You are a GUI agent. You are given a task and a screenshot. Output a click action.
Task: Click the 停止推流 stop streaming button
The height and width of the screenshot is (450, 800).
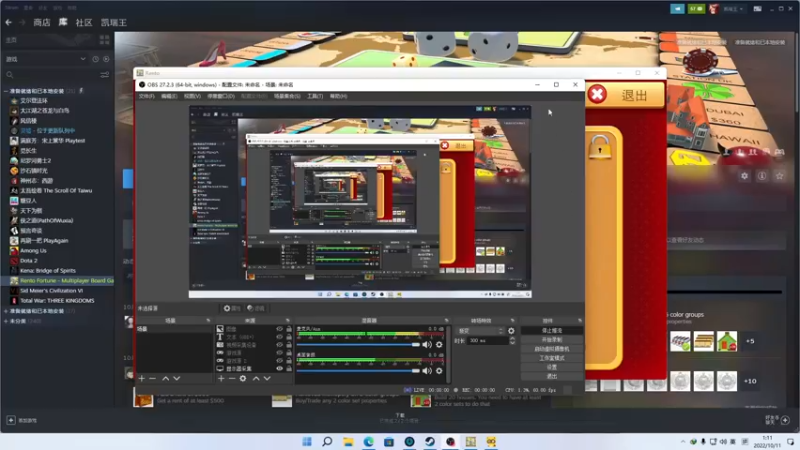coord(552,331)
